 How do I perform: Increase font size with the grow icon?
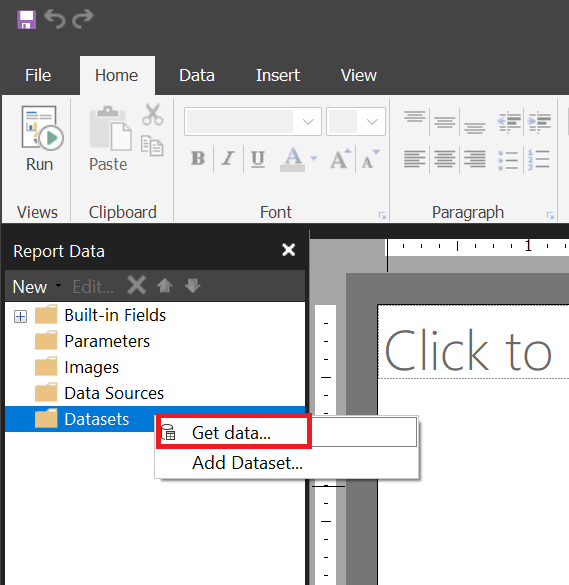(x=340, y=159)
